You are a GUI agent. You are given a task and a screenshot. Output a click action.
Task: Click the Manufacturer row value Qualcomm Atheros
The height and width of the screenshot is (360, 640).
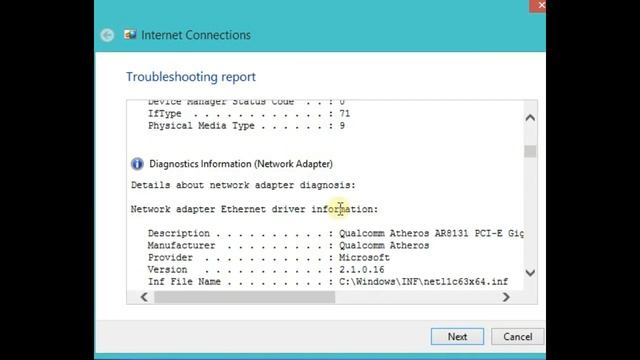click(x=384, y=246)
